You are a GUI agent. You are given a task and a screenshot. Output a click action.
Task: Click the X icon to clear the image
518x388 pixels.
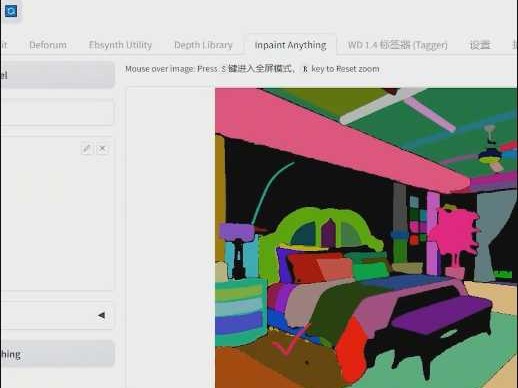coord(102,148)
